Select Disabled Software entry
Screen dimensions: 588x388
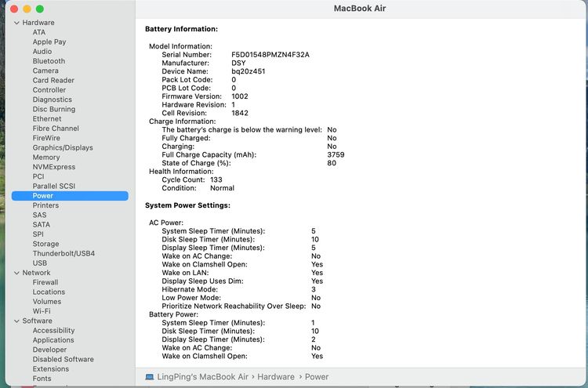pos(63,359)
